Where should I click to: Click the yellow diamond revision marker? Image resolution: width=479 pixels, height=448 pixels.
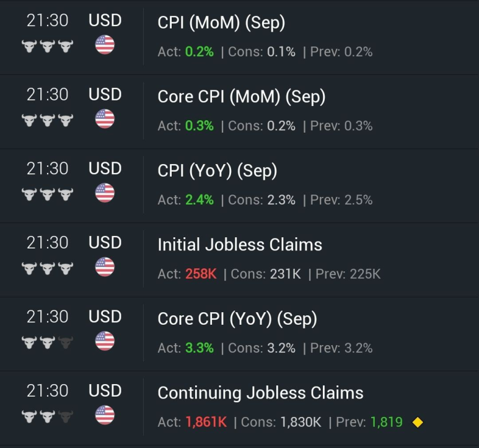tap(418, 423)
